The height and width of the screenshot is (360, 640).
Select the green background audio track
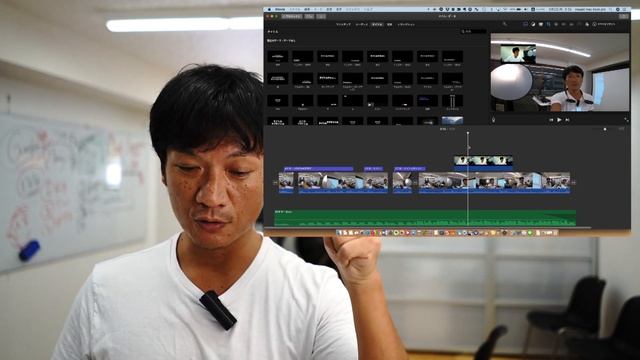click(x=425, y=218)
